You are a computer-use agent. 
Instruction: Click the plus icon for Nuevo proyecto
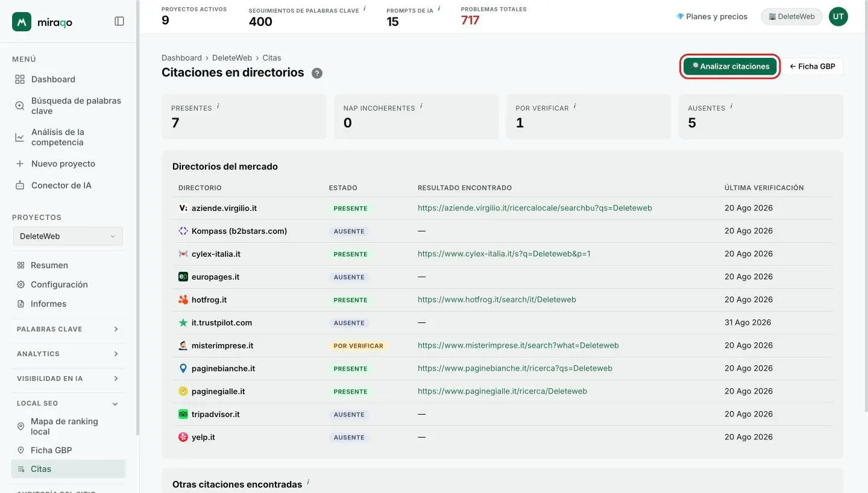pyautogui.click(x=20, y=164)
